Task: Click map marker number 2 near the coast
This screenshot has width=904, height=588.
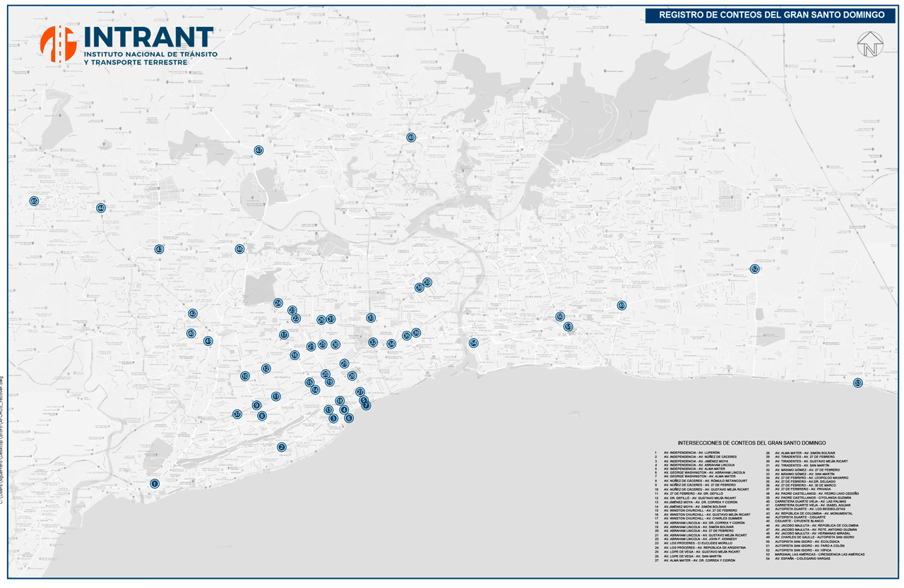Action: 282,447
